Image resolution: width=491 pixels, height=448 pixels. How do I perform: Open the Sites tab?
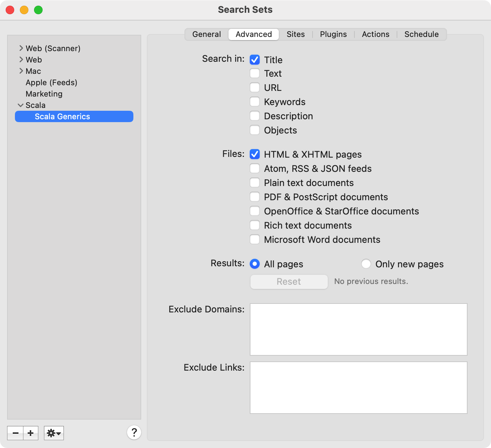[296, 34]
